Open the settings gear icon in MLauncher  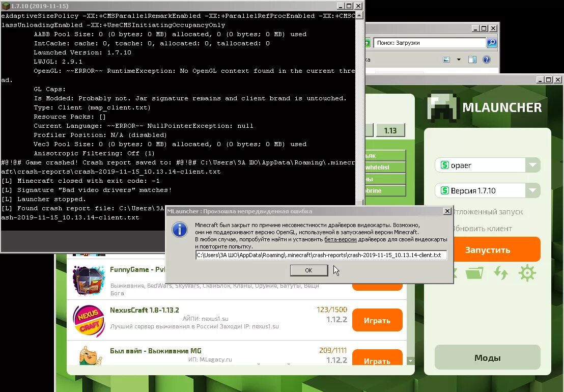point(527,273)
